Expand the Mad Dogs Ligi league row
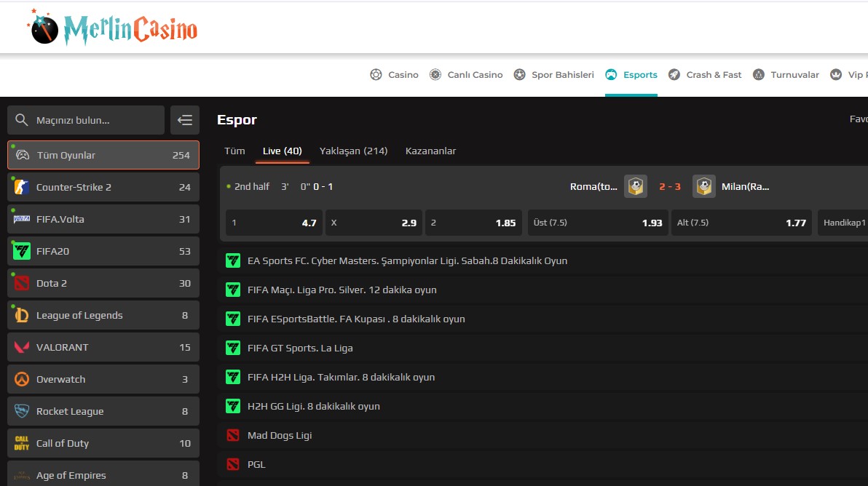The width and height of the screenshot is (868, 486). (x=280, y=435)
